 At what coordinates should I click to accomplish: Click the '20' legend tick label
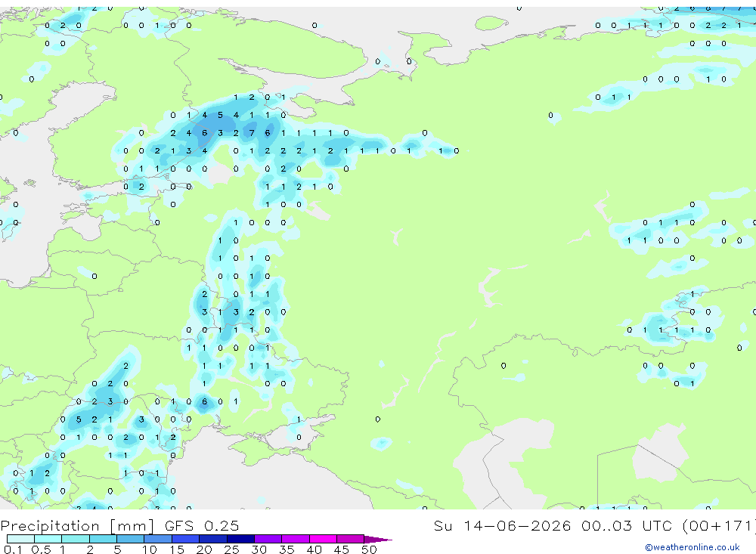click(x=204, y=549)
